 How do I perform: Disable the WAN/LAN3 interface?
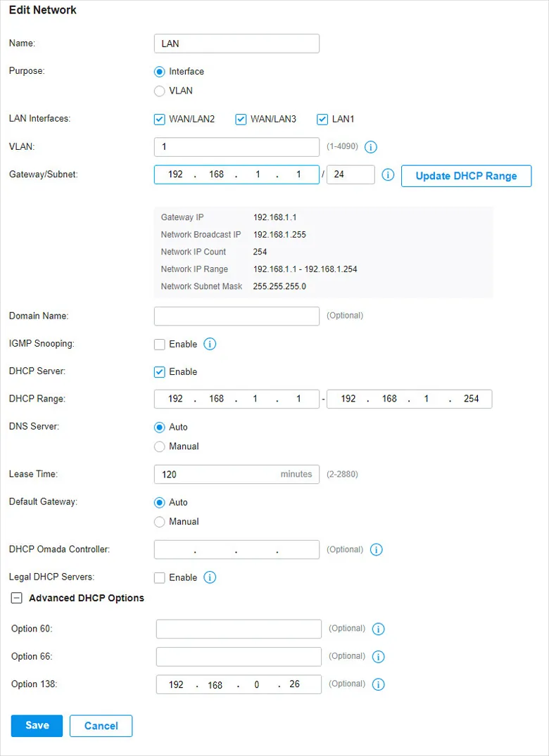(241, 119)
